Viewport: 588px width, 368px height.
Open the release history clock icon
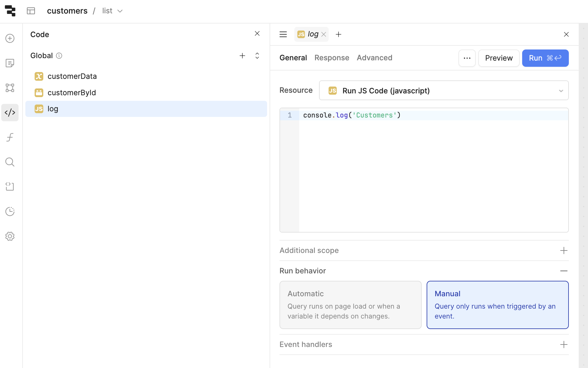(10, 212)
